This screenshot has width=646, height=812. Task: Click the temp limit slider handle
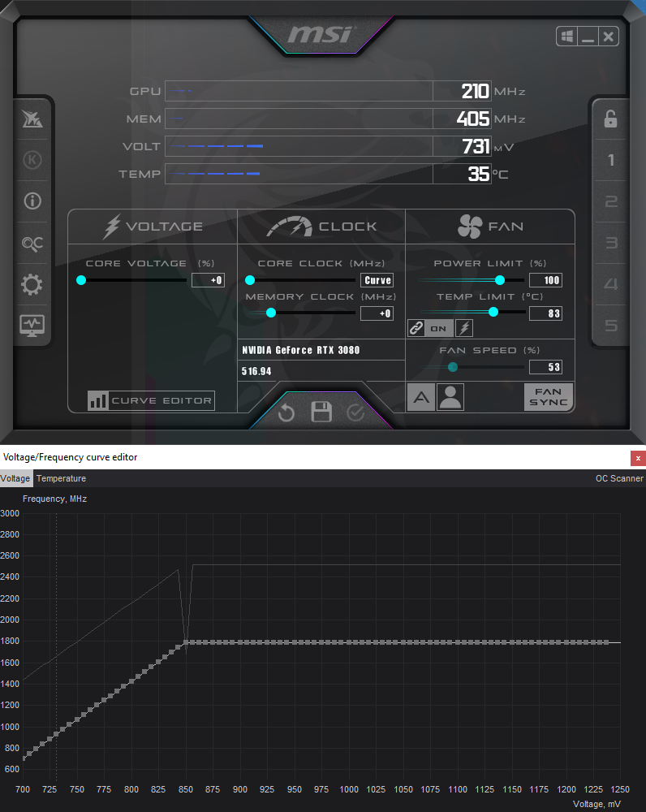493,312
